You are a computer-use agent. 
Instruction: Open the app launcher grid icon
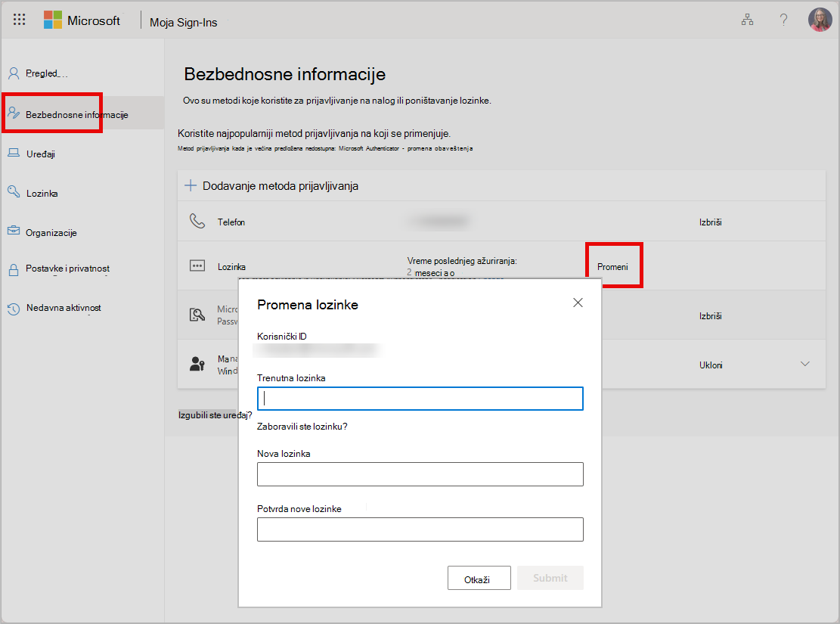20,20
